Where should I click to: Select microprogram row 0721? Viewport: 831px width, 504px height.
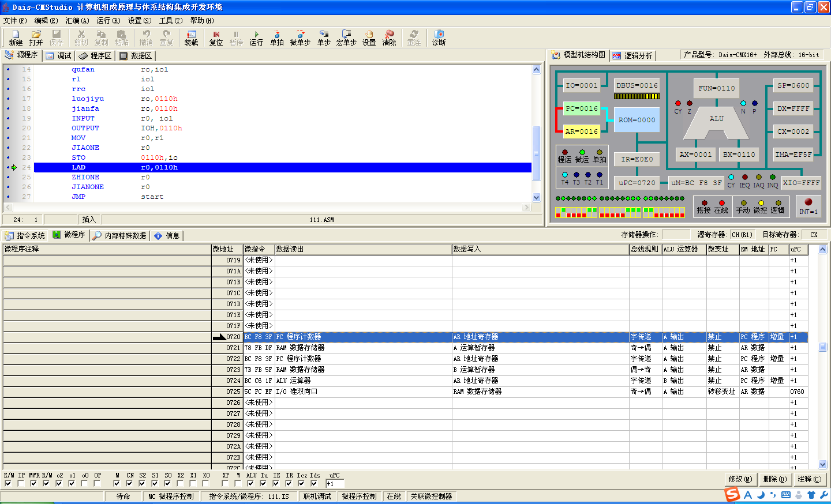[405, 348]
